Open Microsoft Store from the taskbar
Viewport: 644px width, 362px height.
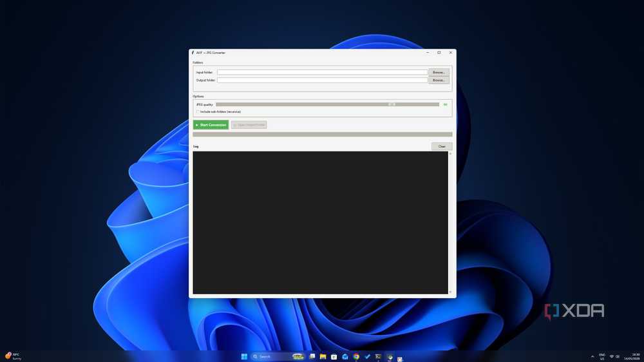tap(334, 357)
